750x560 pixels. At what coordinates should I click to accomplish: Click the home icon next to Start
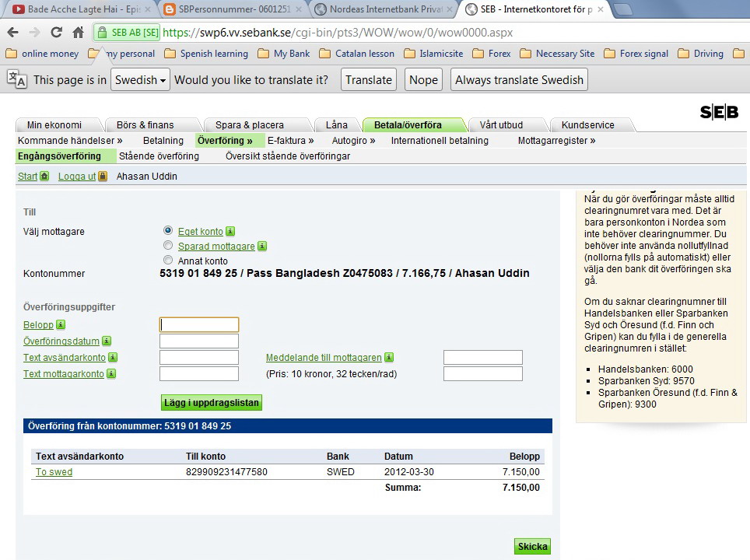pyautogui.click(x=44, y=176)
